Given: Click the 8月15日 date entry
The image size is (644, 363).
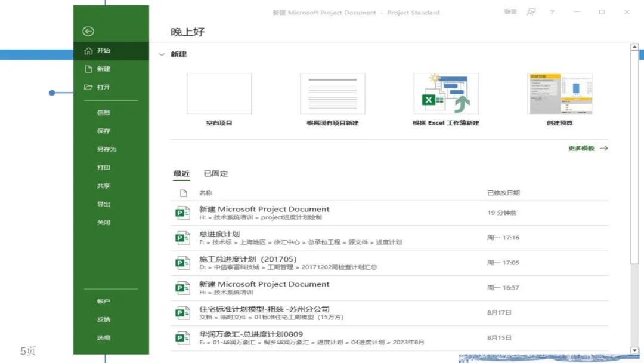Looking at the screenshot, I should click(x=500, y=338).
